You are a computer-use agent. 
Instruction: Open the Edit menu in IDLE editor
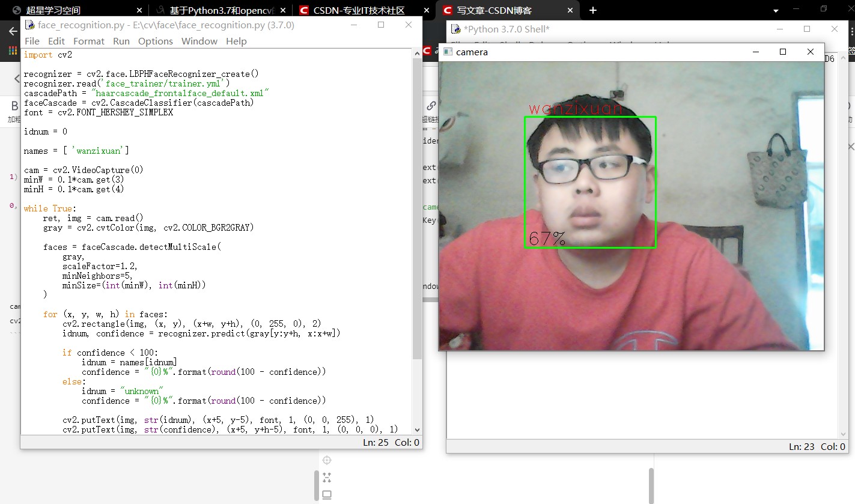pos(56,41)
